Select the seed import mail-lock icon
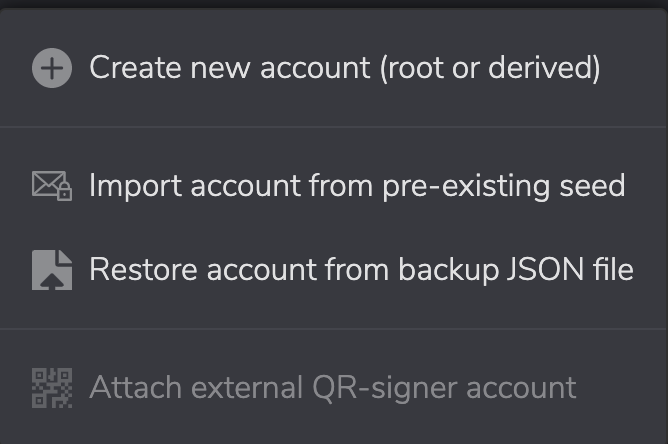This screenshot has height=444, width=668. point(52,186)
